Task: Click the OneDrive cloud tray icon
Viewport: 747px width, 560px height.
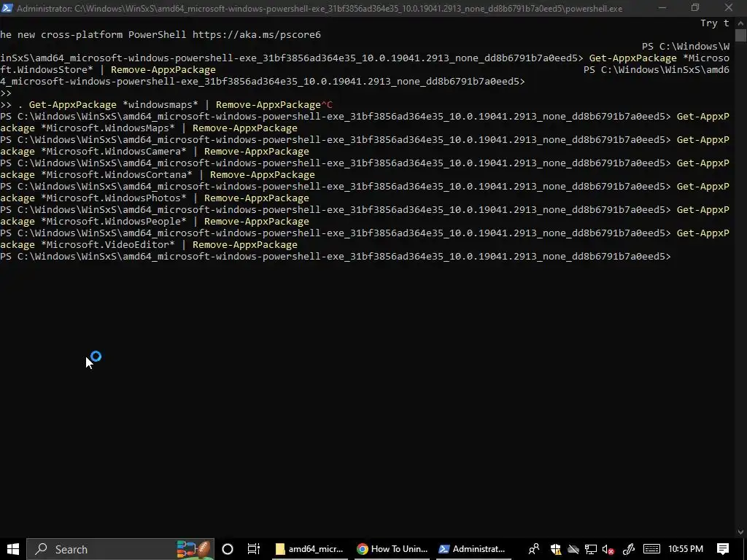Action: pos(573,549)
